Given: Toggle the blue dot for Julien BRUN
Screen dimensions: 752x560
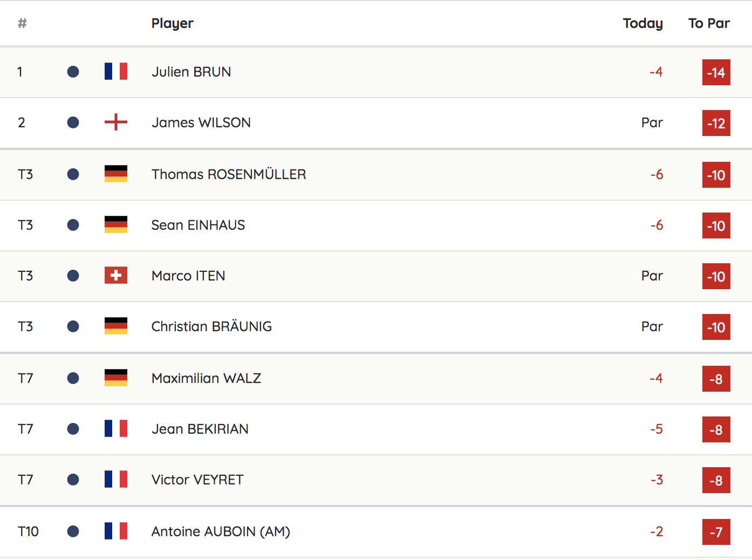Looking at the screenshot, I should coord(73,72).
